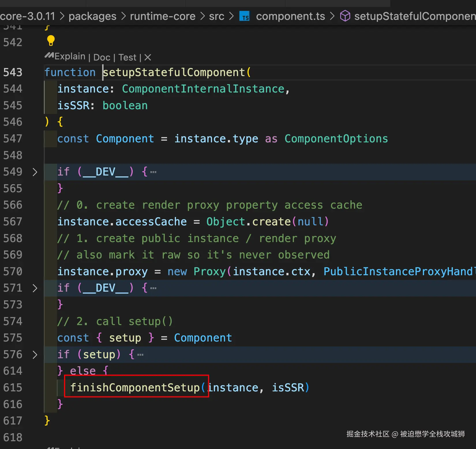
Task: Click the yellow lightbulb quick-fix icon
Action: tap(51, 41)
